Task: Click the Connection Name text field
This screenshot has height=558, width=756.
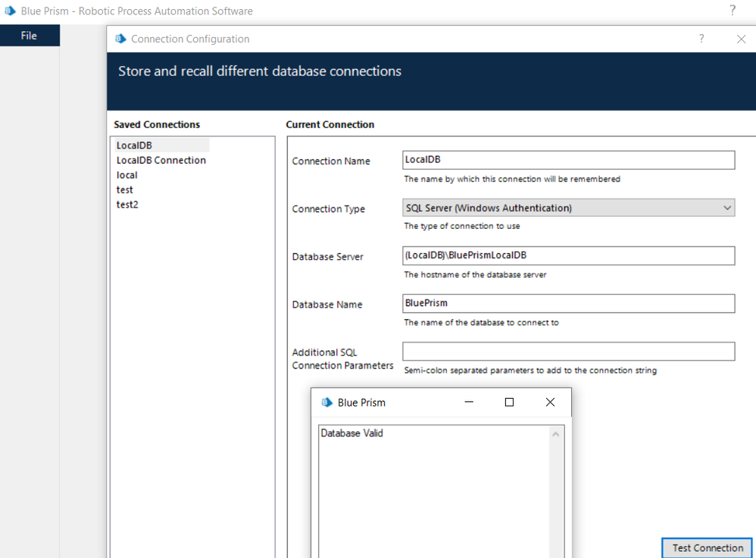Action: [568, 160]
